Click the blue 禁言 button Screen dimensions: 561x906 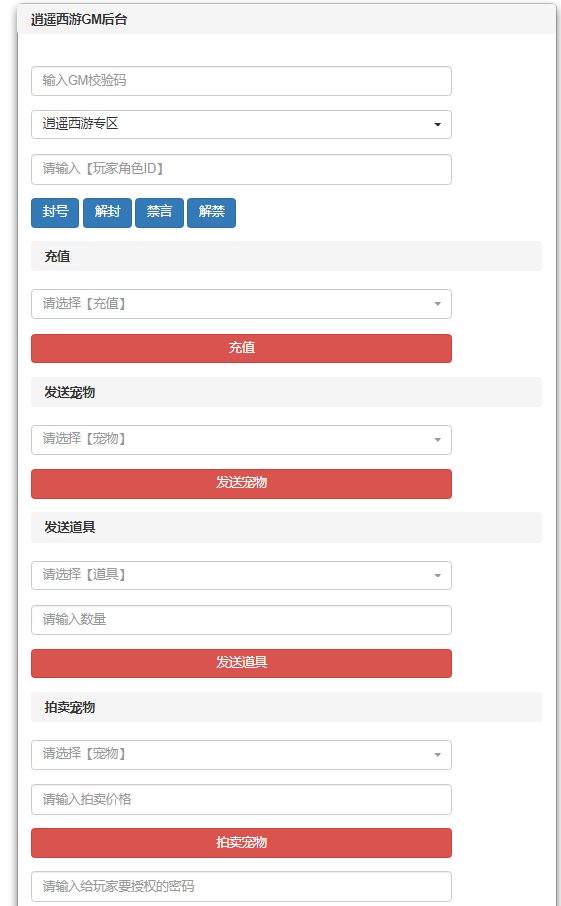159,212
